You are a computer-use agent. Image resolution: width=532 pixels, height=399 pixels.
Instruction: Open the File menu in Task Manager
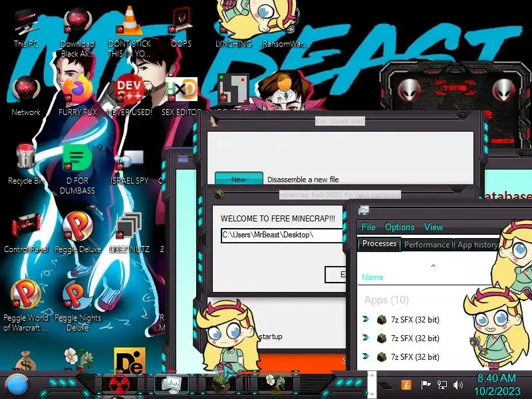coord(368,227)
